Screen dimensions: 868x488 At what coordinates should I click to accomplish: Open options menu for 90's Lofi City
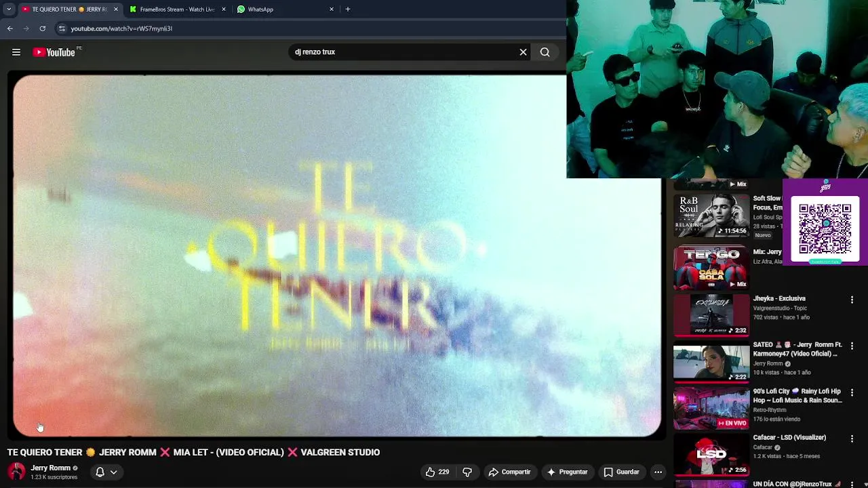852,392
